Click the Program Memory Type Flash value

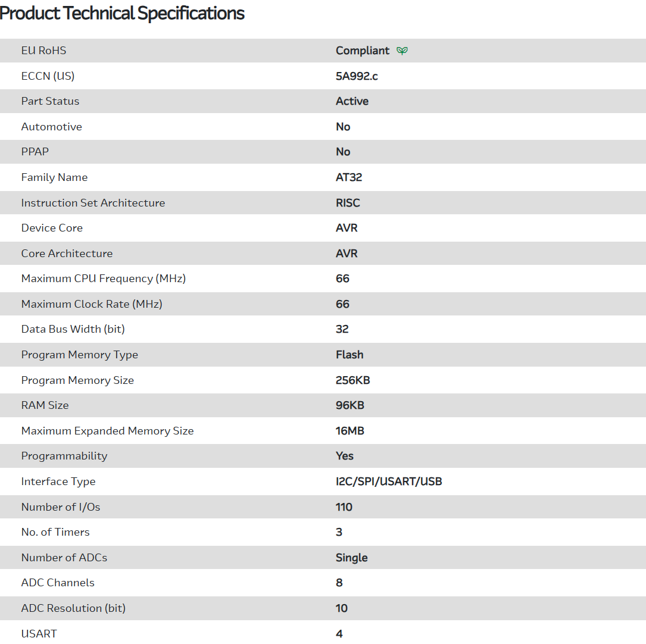click(349, 355)
